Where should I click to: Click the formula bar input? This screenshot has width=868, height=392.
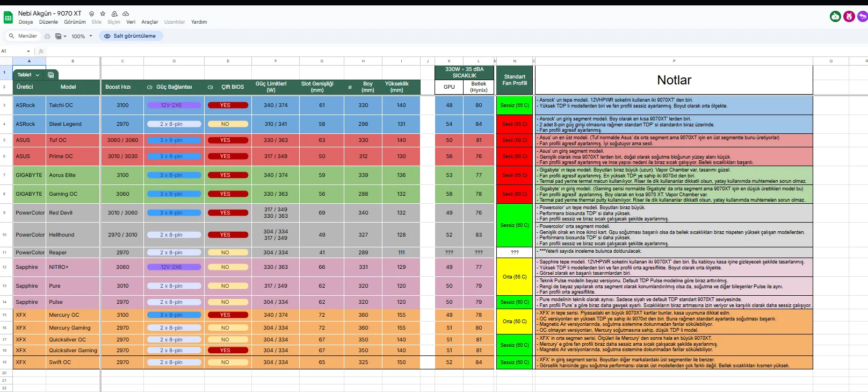point(457,52)
